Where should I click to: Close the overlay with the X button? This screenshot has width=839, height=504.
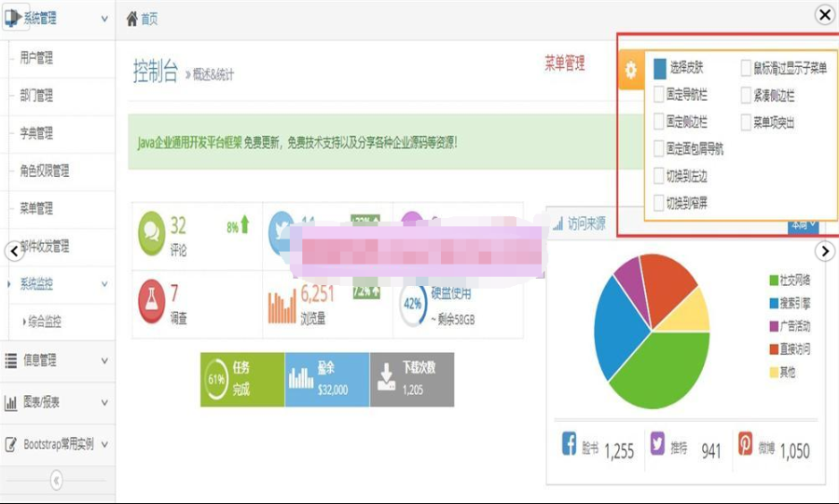(825, 15)
